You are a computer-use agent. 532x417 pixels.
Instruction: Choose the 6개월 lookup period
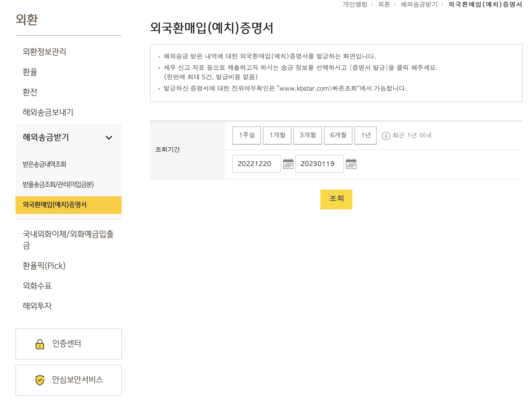click(338, 135)
